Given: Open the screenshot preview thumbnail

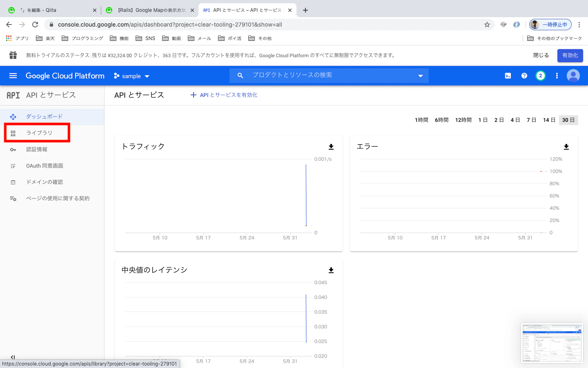Looking at the screenshot, I should tap(552, 343).
